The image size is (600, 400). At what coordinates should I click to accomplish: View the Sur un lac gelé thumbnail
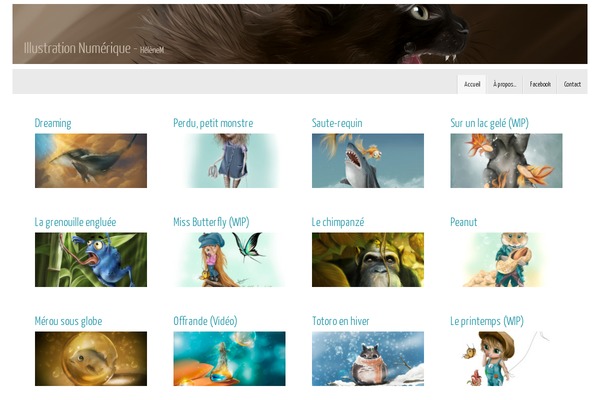click(x=506, y=160)
